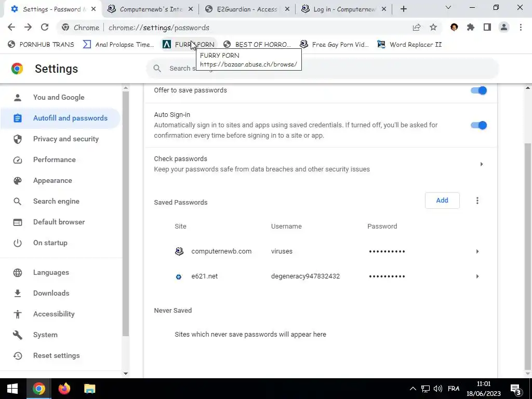The image size is (532, 399).
Task: Open the side panel icon in toolbar
Action: tap(487, 28)
